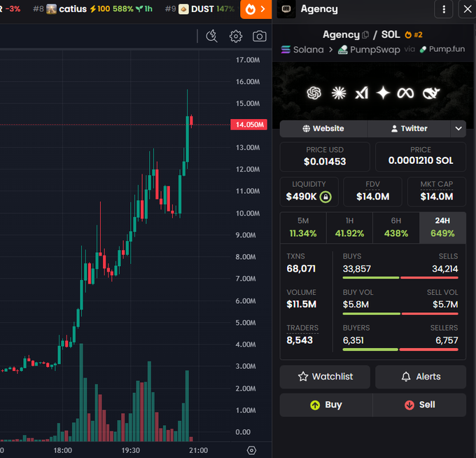Open the three-dot options menu for Agency
The image size is (476, 458).
coord(444,9)
